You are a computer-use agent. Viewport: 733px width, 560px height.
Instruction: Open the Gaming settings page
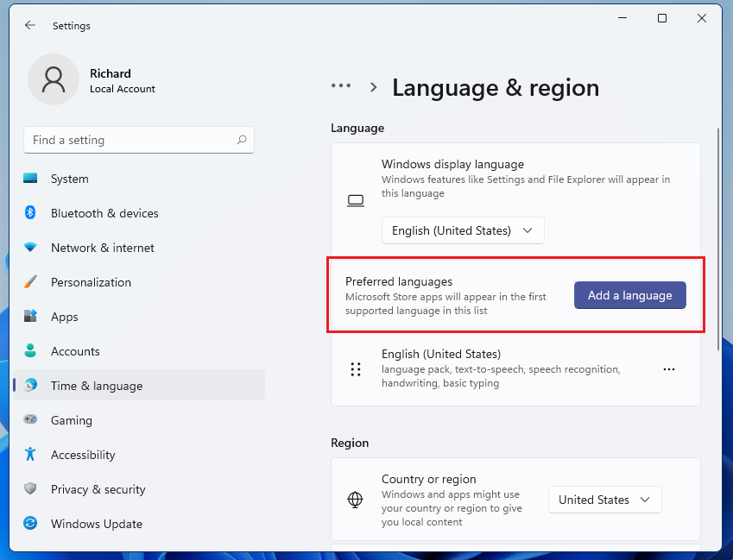71,420
